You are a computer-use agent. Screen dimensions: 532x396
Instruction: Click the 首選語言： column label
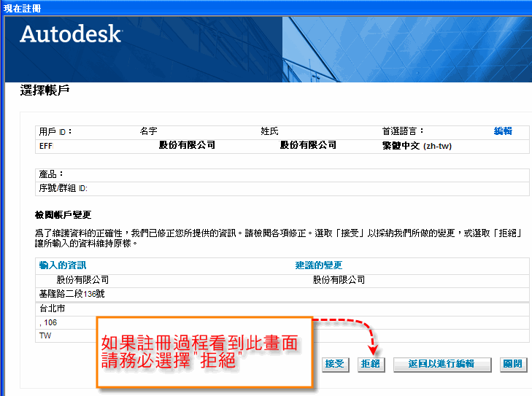point(403,131)
